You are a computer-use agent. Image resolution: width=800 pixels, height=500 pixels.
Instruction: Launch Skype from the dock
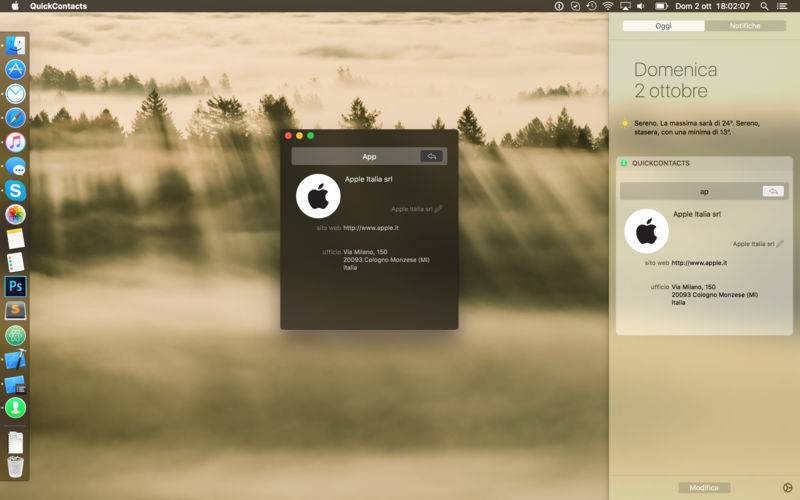click(x=15, y=190)
